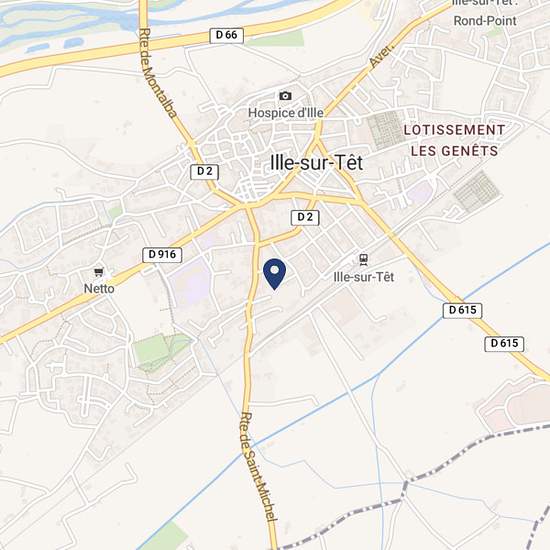Click the D 2 shield near Rte de Montalba

click(x=204, y=172)
